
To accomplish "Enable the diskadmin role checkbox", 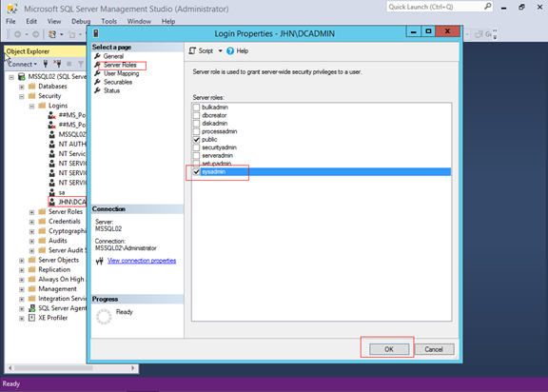I will point(196,124).
